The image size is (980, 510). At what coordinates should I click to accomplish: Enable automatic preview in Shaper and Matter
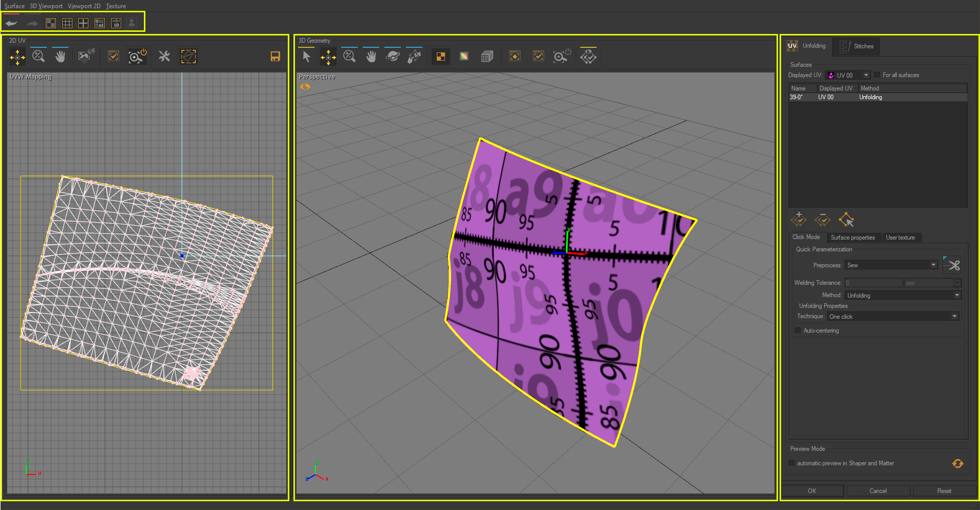791,463
